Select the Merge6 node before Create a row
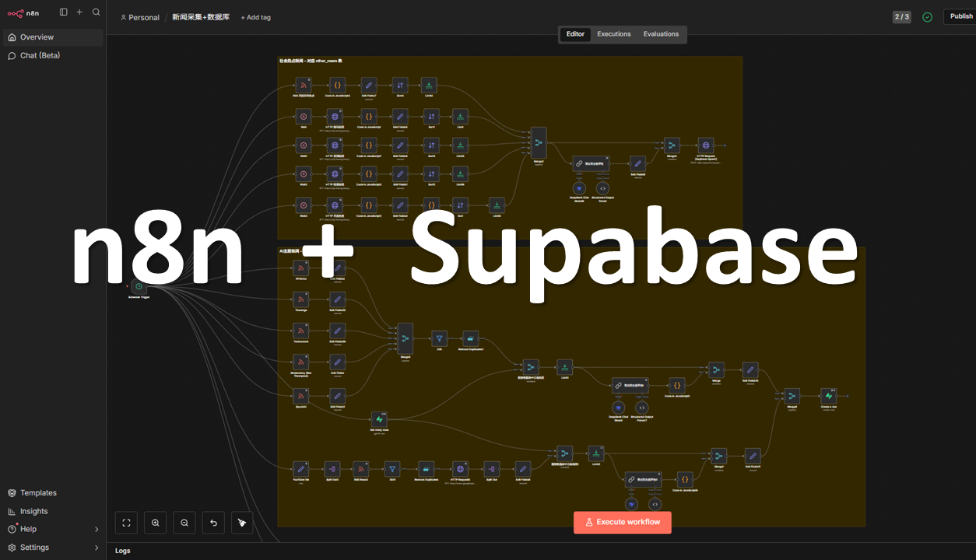 pyautogui.click(x=792, y=396)
